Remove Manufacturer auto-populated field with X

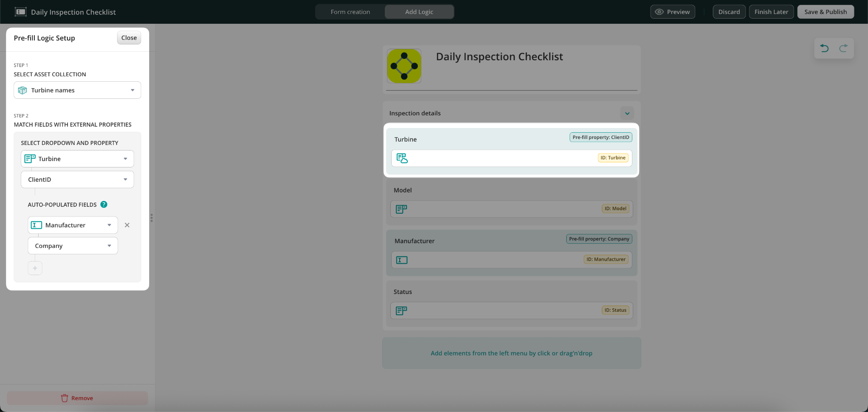(x=127, y=225)
